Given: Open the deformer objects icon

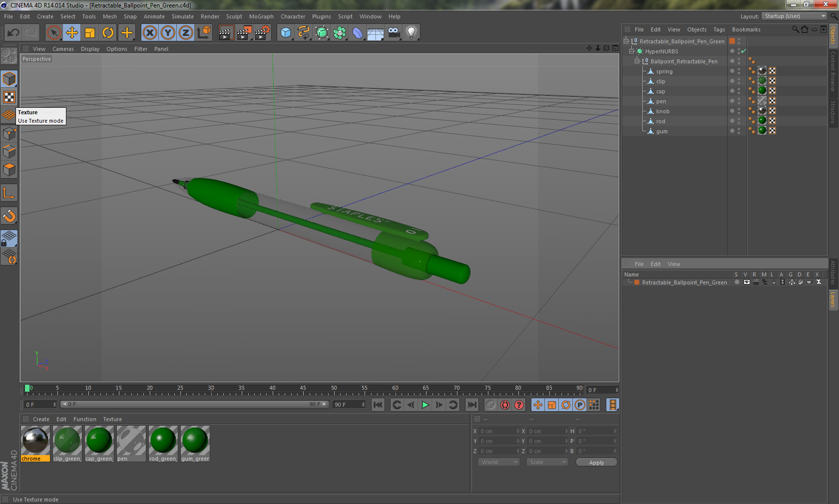Looking at the screenshot, I should coord(358,33).
